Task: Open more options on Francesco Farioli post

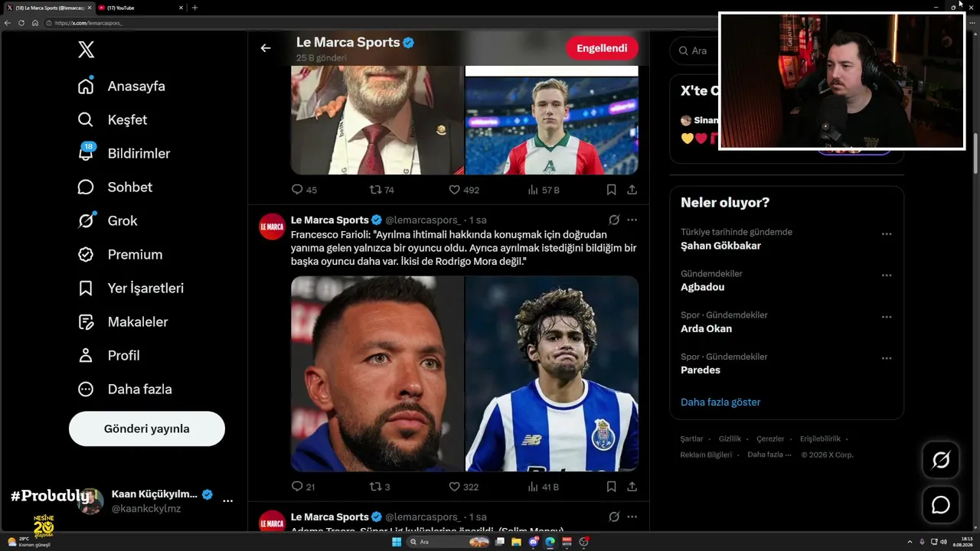Action: tap(632, 220)
